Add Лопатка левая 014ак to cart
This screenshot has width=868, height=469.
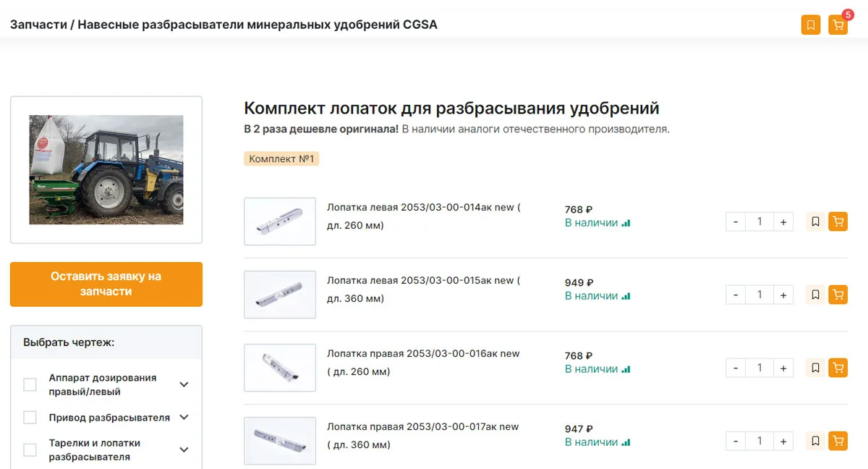pos(838,221)
